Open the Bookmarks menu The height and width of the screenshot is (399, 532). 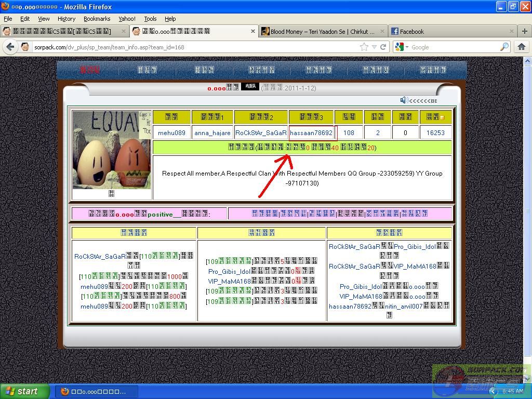(97, 19)
